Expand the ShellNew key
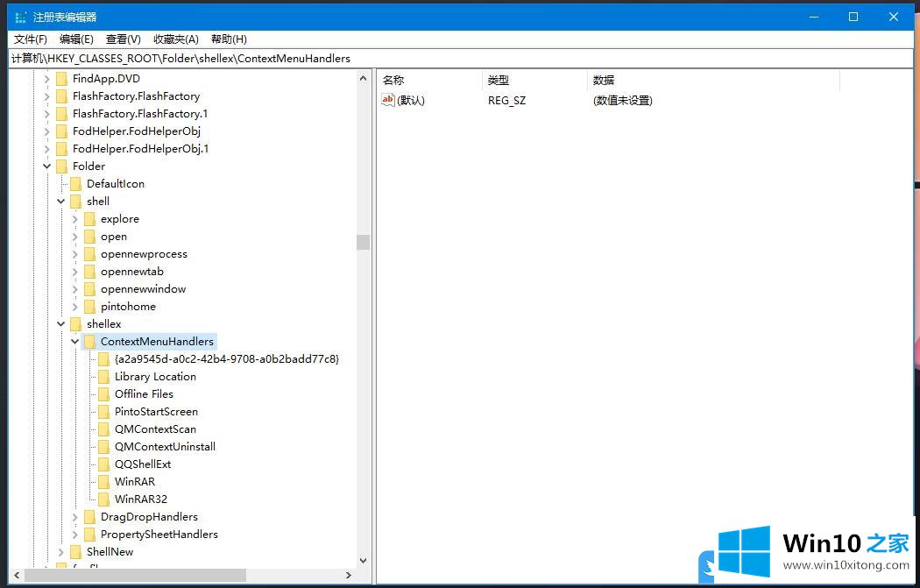Screen dimensions: 920x588 pos(61,553)
